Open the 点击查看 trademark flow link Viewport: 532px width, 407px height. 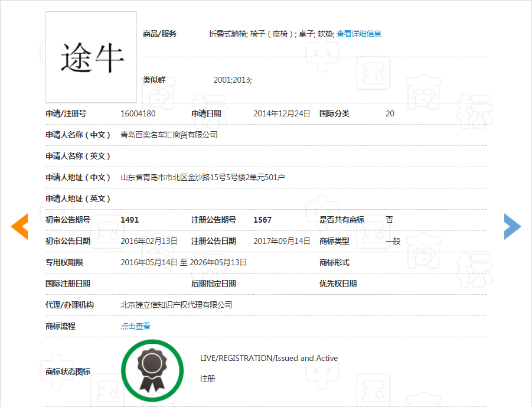[135, 326]
